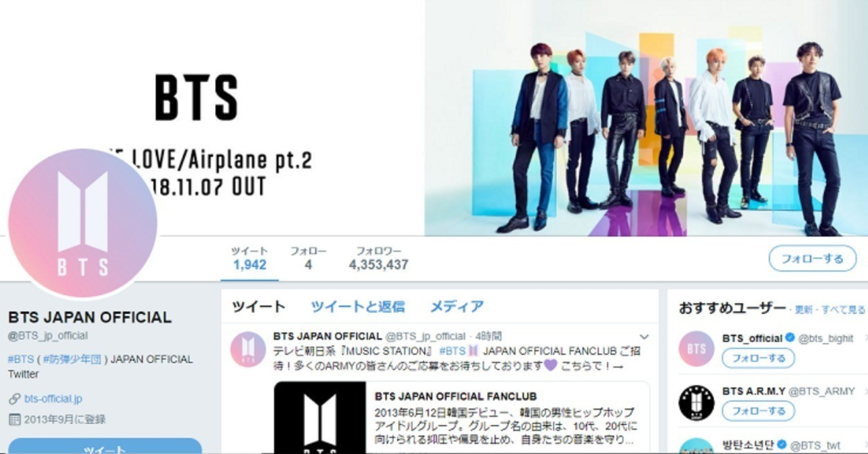View the フォロワー count of 4,353,437
Viewport: 868px width, 454px height.
pos(378,259)
